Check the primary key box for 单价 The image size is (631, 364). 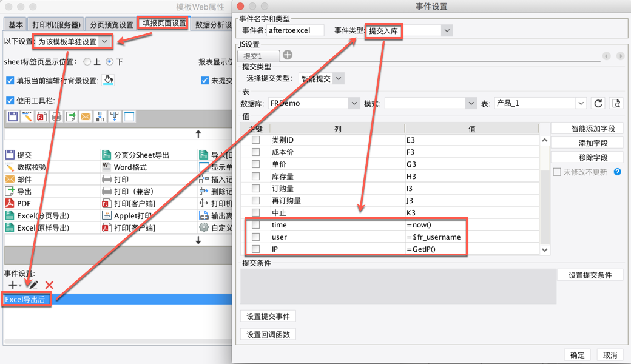(x=255, y=164)
